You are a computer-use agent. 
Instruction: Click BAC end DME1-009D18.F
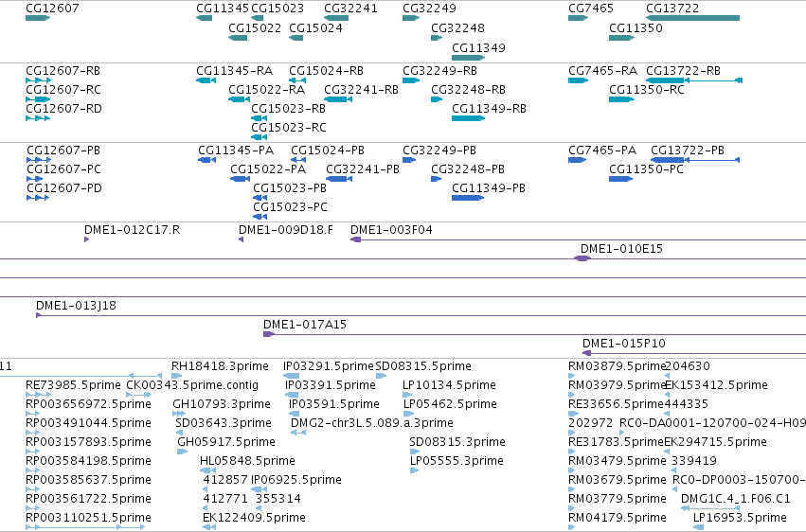click(x=286, y=229)
